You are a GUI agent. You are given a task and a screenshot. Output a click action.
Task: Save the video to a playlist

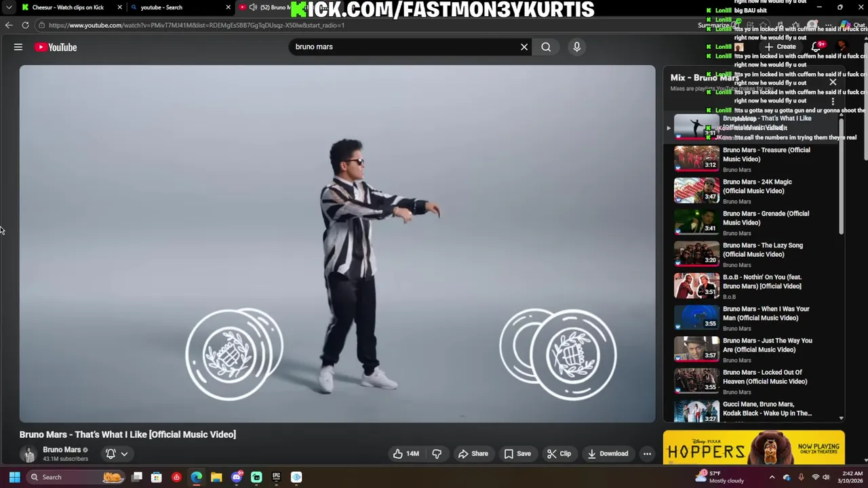tap(517, 453)
